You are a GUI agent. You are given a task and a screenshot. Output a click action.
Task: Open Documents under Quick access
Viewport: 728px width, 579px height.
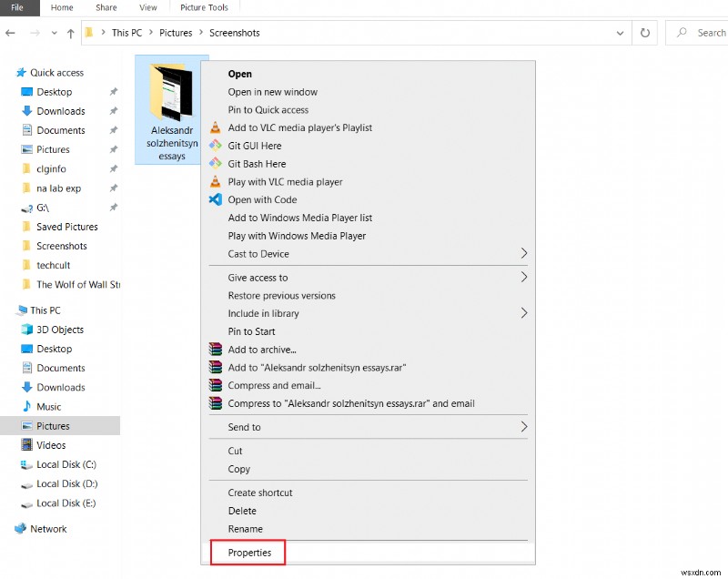61,130
